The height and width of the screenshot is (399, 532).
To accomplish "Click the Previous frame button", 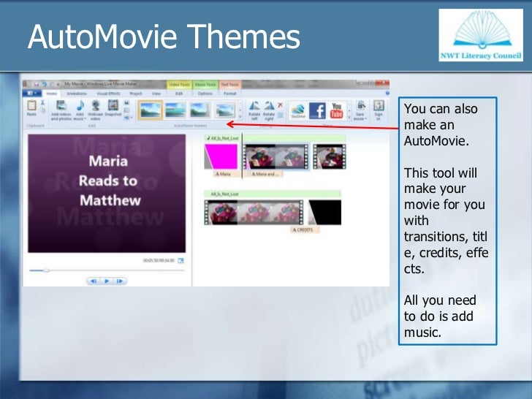I will click(x=94, y=281).
